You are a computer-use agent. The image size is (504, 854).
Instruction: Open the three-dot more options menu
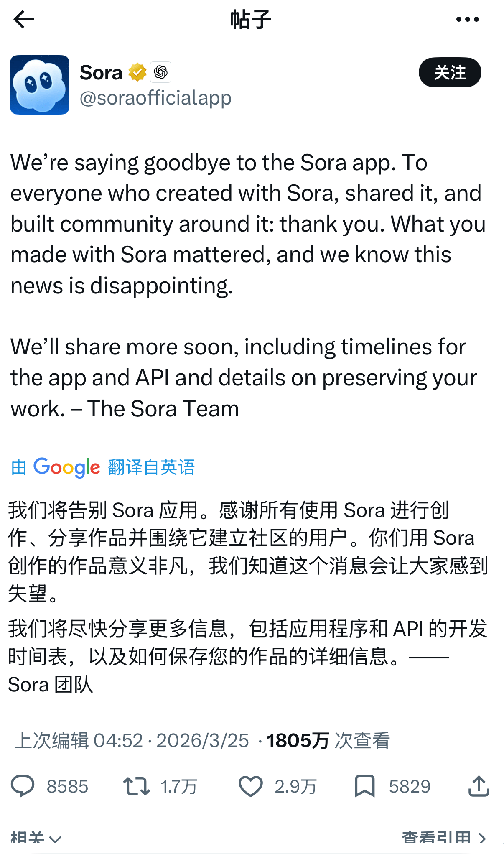pyautogui.click(x=467, y=20)
